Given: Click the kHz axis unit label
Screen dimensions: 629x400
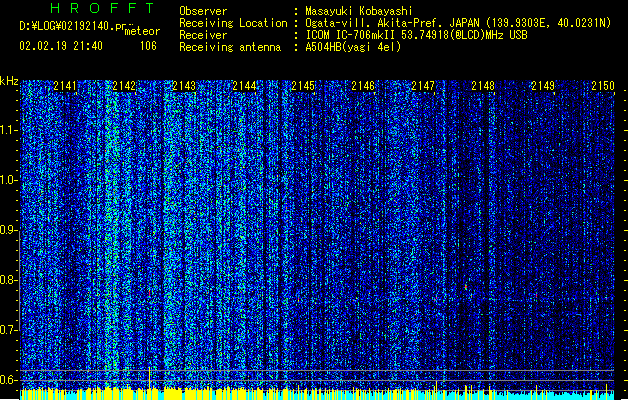Looking at the screenshot, I should pos(9,81).
